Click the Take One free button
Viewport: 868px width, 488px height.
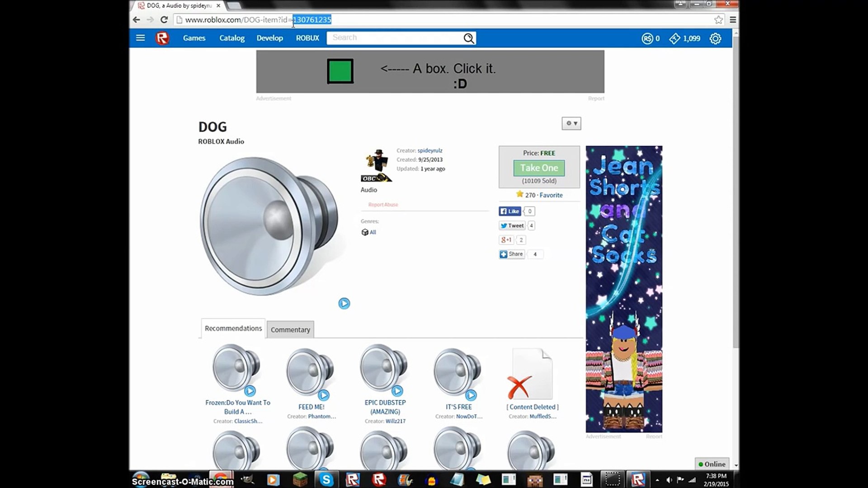pyautogui.click(x=539, y=168)
